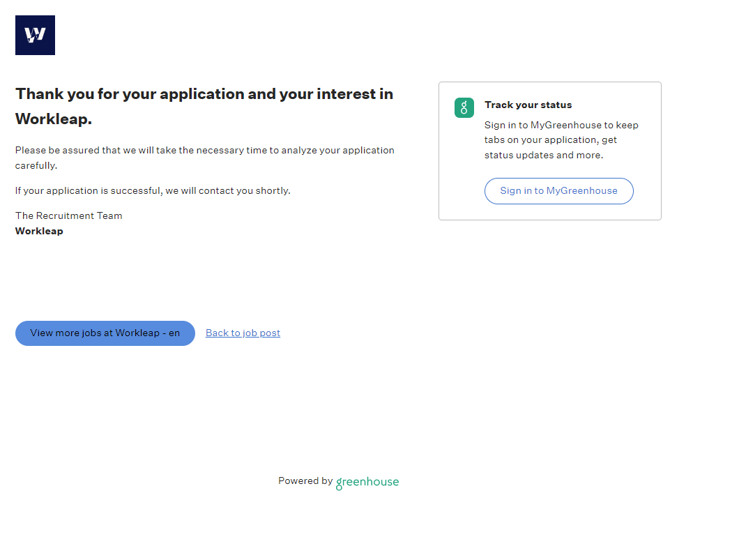Click the bold Workleap signature text

click(x=39, y=232)
